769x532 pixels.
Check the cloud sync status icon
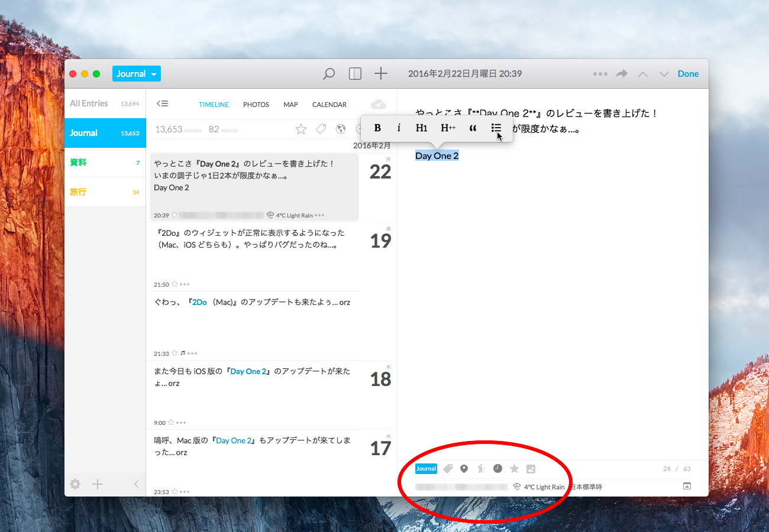pyautogui.click(x=379, y=104)
